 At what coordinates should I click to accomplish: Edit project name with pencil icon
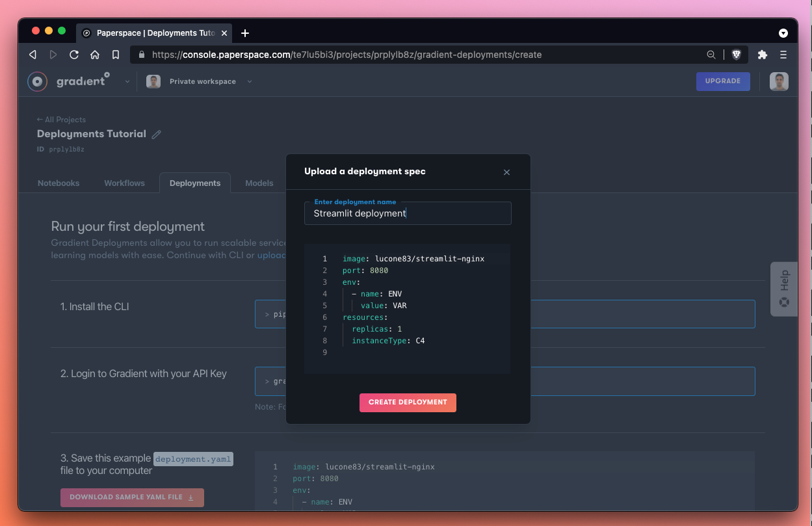156,135
